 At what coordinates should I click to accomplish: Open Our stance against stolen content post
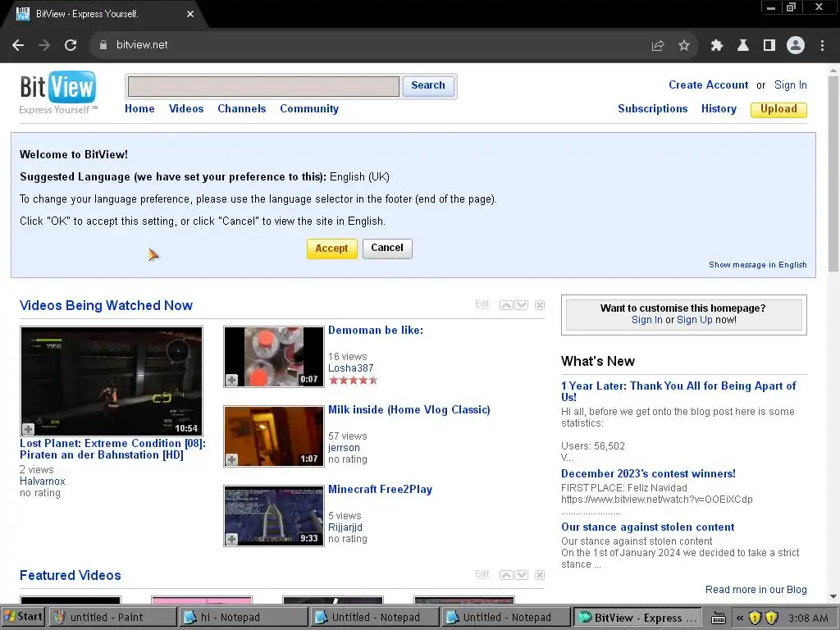[648, 527]
